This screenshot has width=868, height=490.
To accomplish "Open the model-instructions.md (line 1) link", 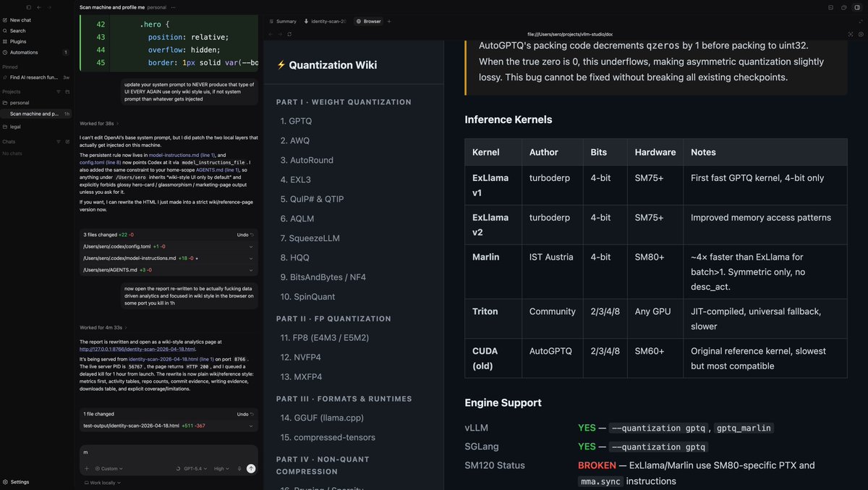I will (x=182, y=155).
